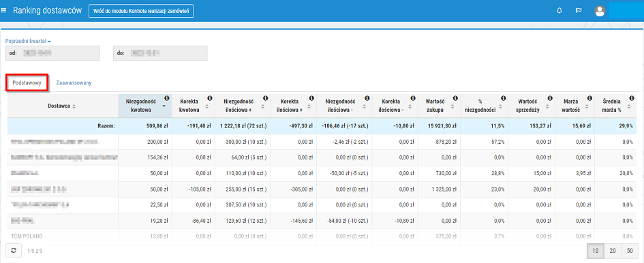The width and height of the screenshot is (644, 263).
Task: Expand the Poprzedni kwartał period dropdown
Action: [x=27, y=41]
